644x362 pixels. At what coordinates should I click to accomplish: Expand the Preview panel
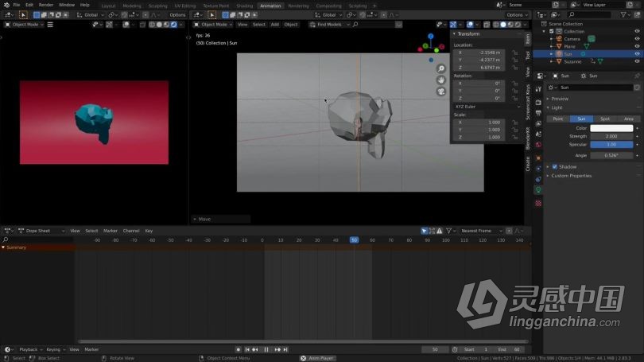(560, 99)
